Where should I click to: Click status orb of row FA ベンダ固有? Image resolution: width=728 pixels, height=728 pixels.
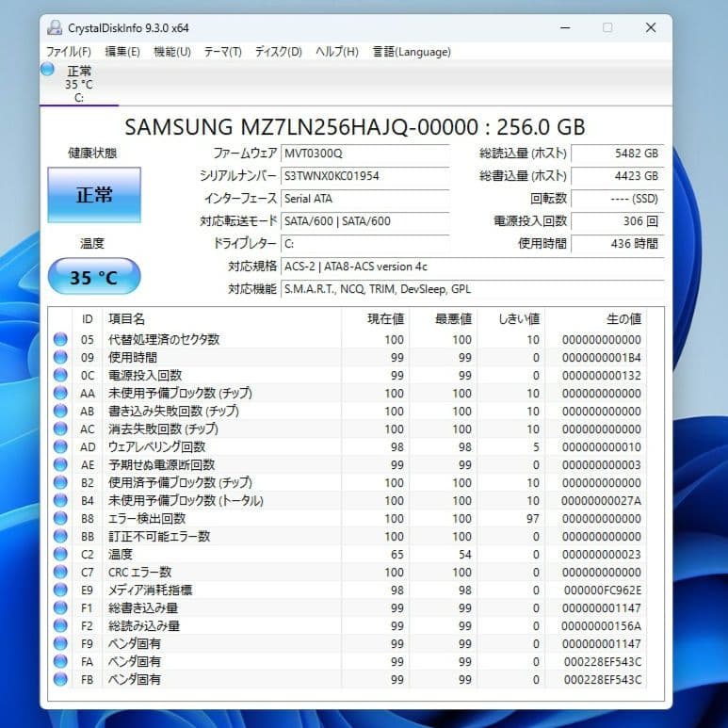(60, 661)
